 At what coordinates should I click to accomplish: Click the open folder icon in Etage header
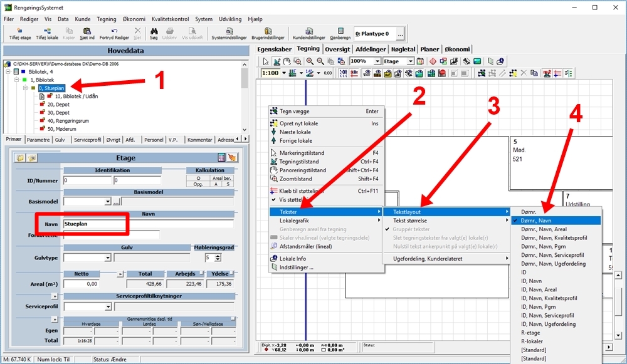pyautogui.click(x=20, y=158)
